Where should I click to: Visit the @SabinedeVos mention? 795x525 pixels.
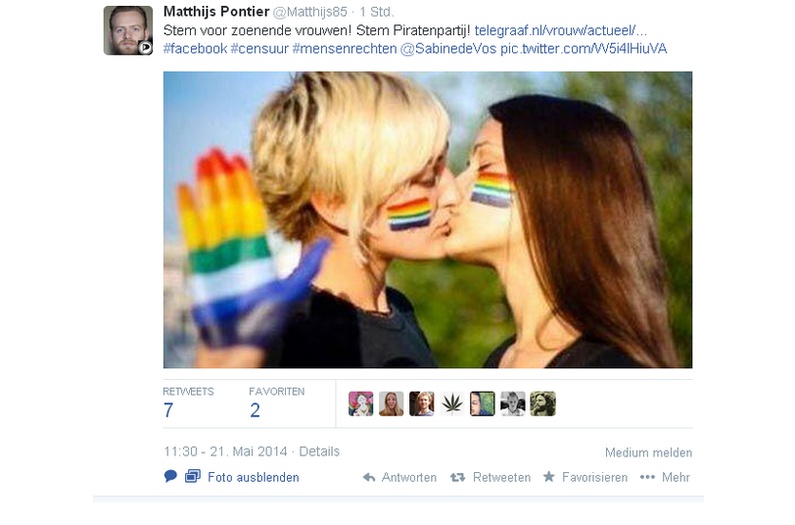(x=448, y=49)
